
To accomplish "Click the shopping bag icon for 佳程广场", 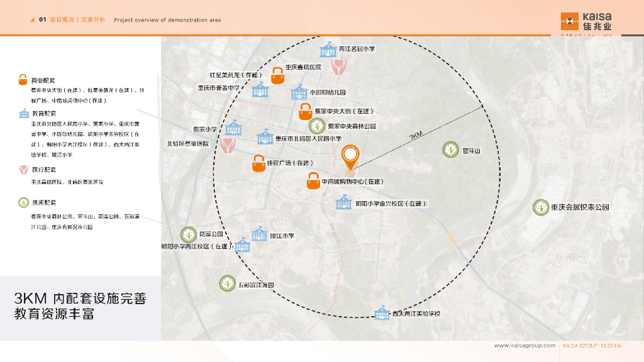I will pos(258,163).
